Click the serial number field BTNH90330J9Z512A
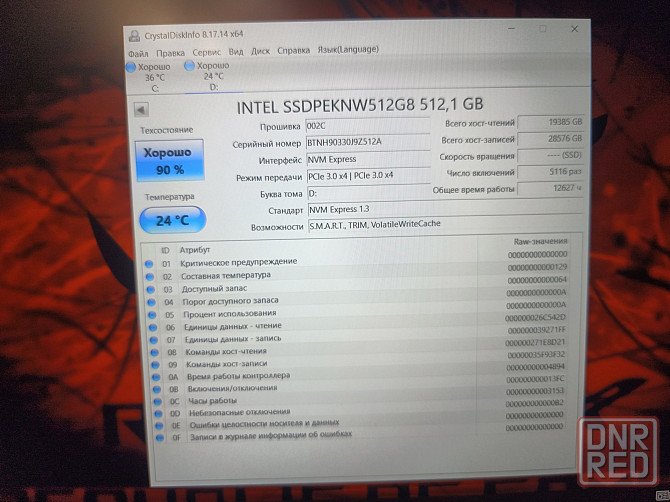The height and width of the screenshot is (502, 670). point(367,142)
